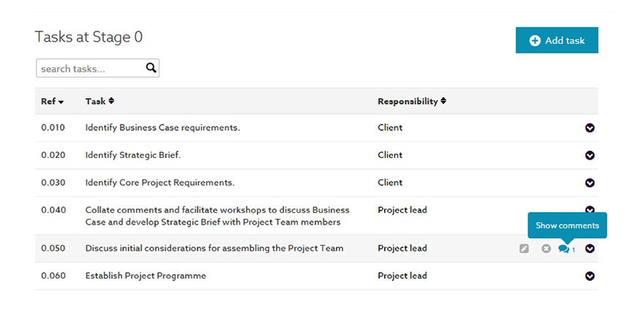The width and height of the screenshot is (644, 327).
Task: Sort by Responsibility column header
Action: [x=411, y=101]
